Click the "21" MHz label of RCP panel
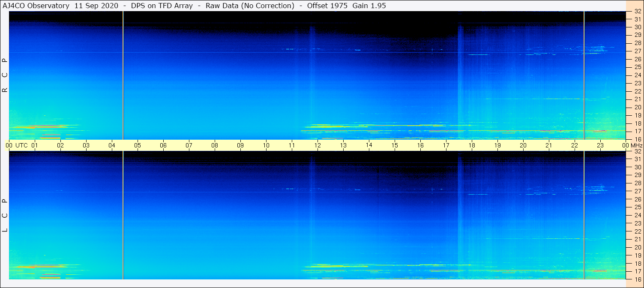 pos(638,99)
